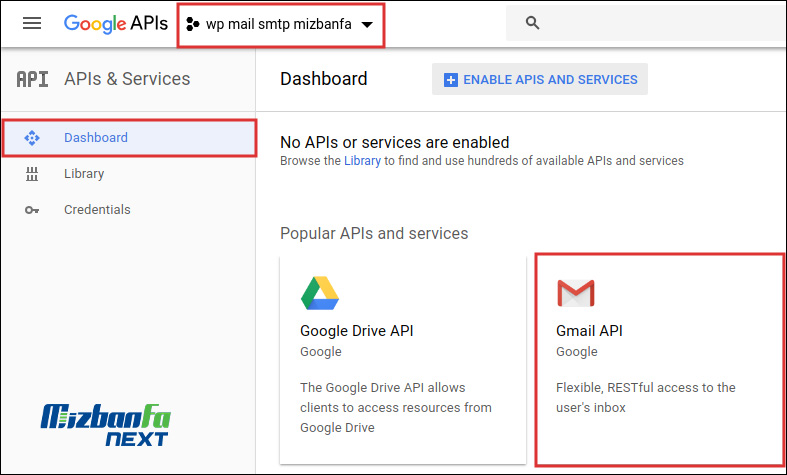Select Dashboard in the sidebar
The image size is (787, 475).
(96, 138)
